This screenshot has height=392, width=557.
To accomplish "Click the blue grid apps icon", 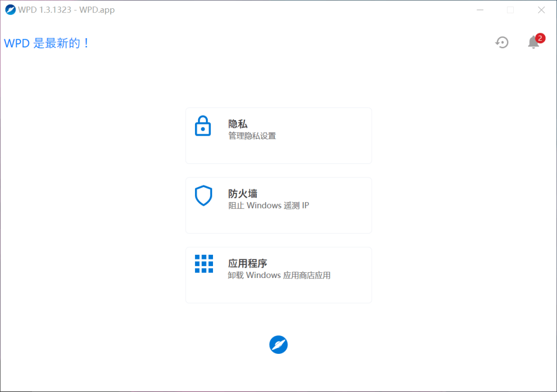I will 204,264.
